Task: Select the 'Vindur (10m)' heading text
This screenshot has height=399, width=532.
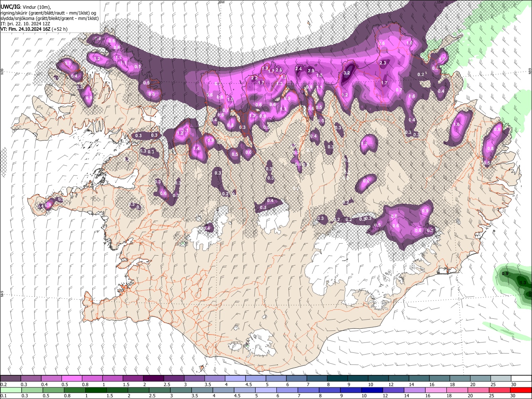Action: [x=36, y=7]
